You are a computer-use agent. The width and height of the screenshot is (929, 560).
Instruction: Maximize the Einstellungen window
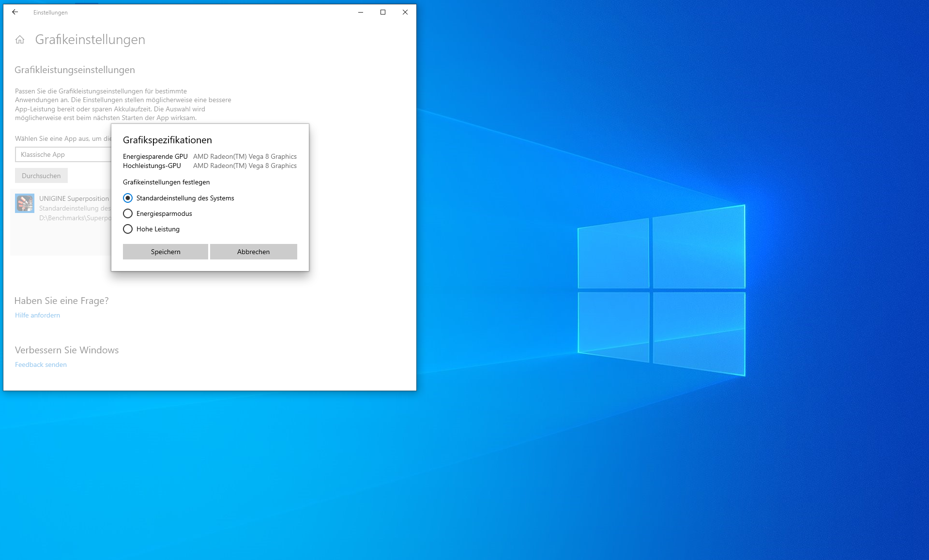383,12
